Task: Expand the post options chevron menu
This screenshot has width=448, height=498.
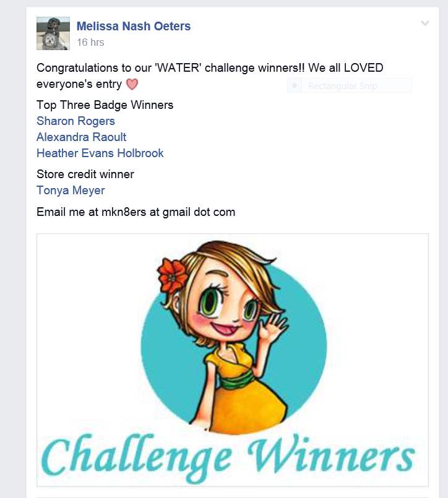Action: 425,23
